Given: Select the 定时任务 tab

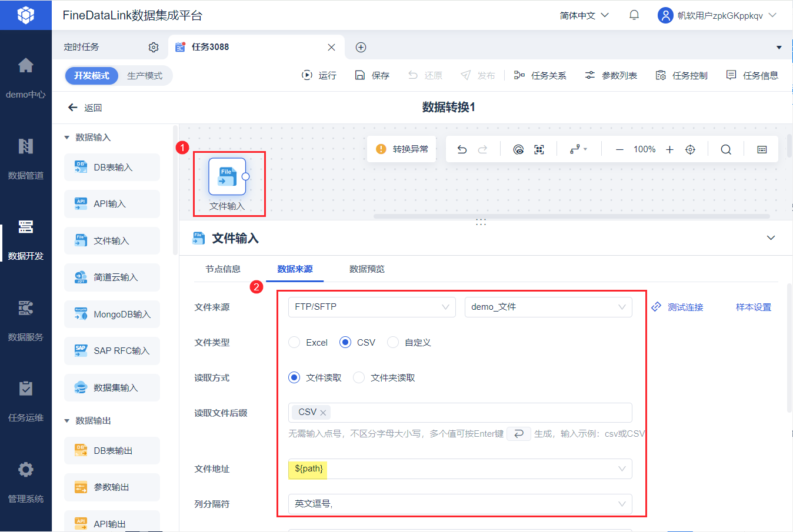Looking at the screenshot, I should (x=81, y=47).
